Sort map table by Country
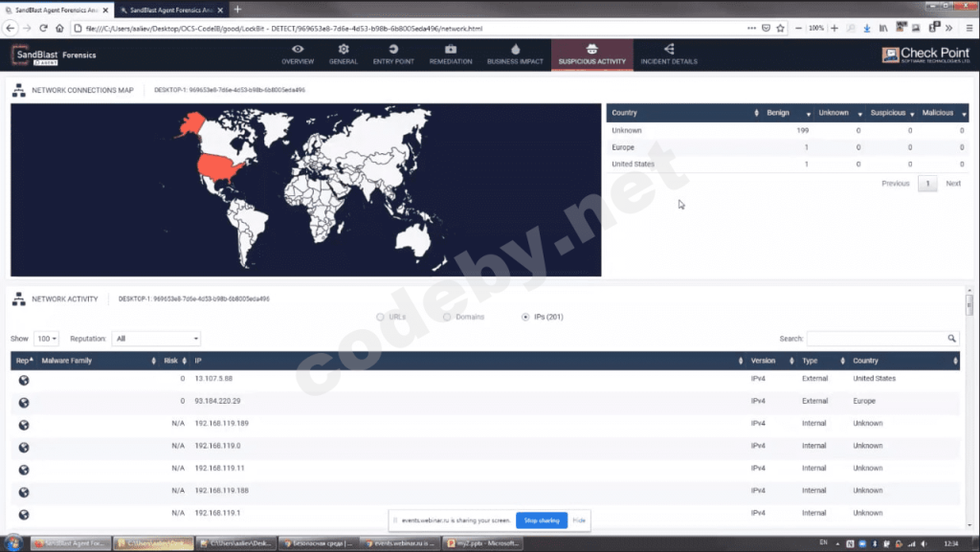This screenshot has height=552, width=980. pos(683,113)
